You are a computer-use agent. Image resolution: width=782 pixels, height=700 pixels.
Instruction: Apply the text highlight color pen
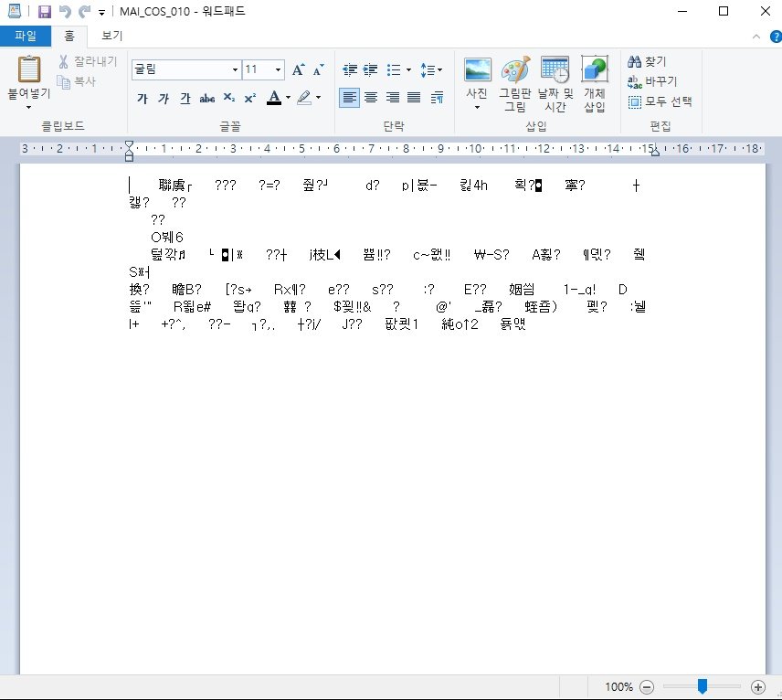click(303, 98)
